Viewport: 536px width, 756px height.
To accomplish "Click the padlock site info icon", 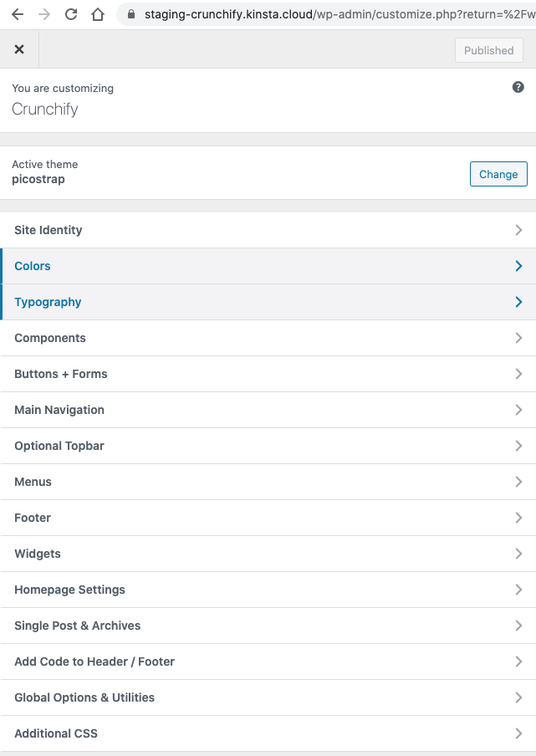I will click(x=131, y=14).
